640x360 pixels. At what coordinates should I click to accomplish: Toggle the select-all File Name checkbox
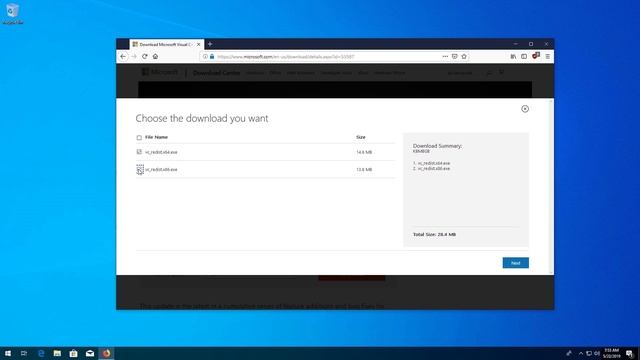coord(139,138)
